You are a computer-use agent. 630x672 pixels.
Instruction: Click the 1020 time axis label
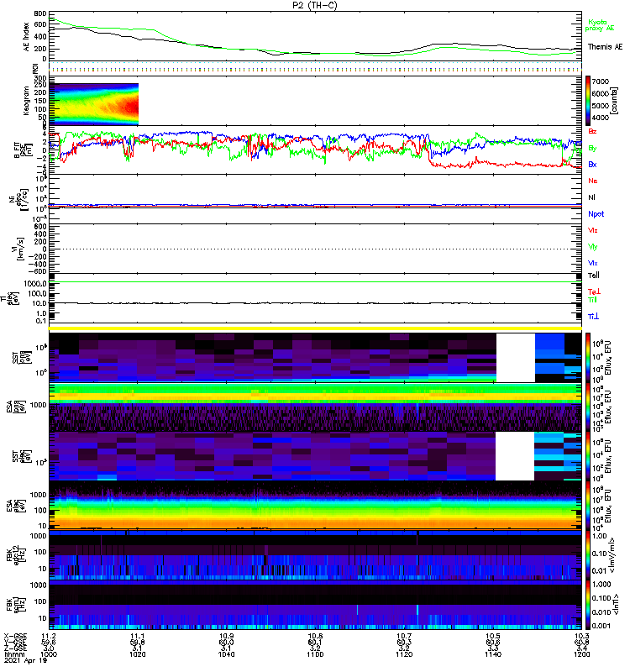click(x=137, y=654)
